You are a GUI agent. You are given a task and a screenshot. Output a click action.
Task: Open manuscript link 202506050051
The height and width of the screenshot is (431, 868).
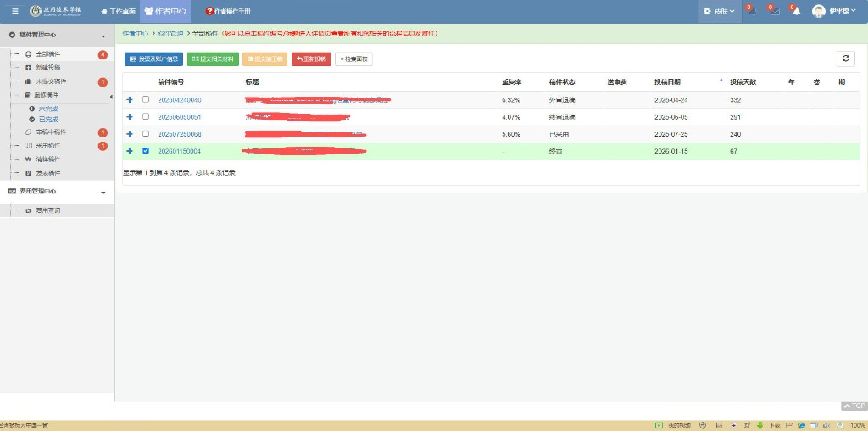coord(180,117)
